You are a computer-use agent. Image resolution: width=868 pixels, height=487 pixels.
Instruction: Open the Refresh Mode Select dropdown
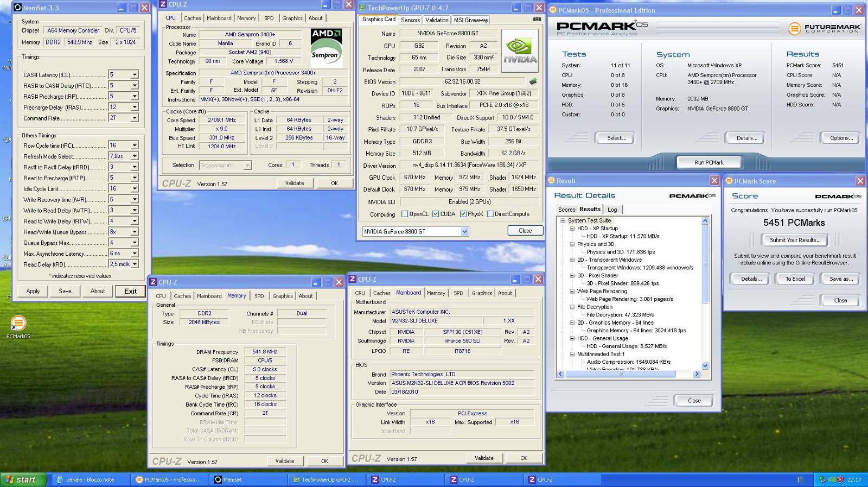click(134, 156)
